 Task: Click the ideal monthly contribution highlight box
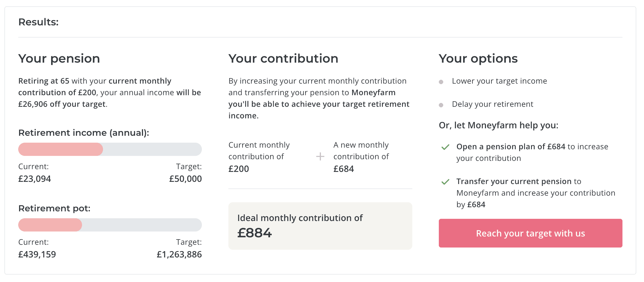click(x=320, y=226)
